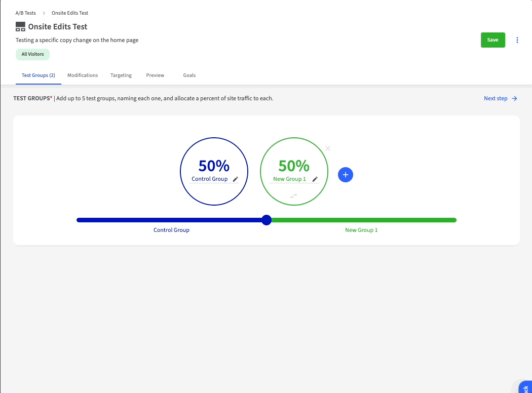The width and height of the screenshot is (532, 393).
Task: Select the Preview tab
Action: (155, 75)
